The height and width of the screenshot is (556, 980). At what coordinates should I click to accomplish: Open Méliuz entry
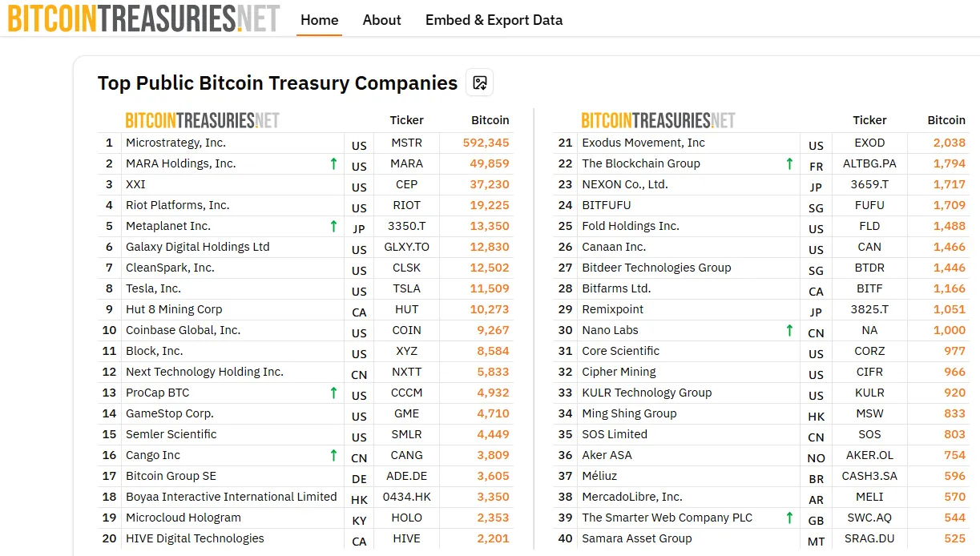point(599,476)
